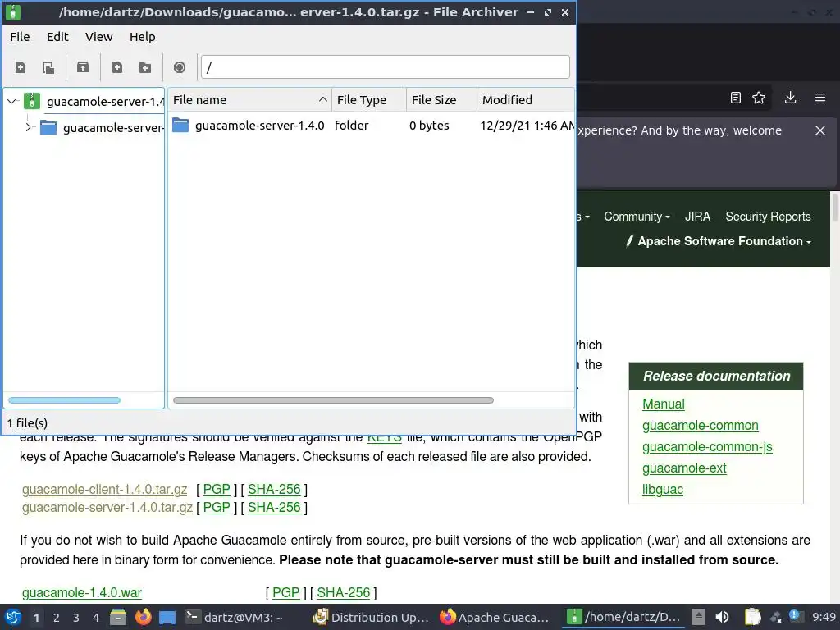Switch to Distribution Upgrade taskbar window
This screenshot has width=840, height=630.
click(372, 617)
